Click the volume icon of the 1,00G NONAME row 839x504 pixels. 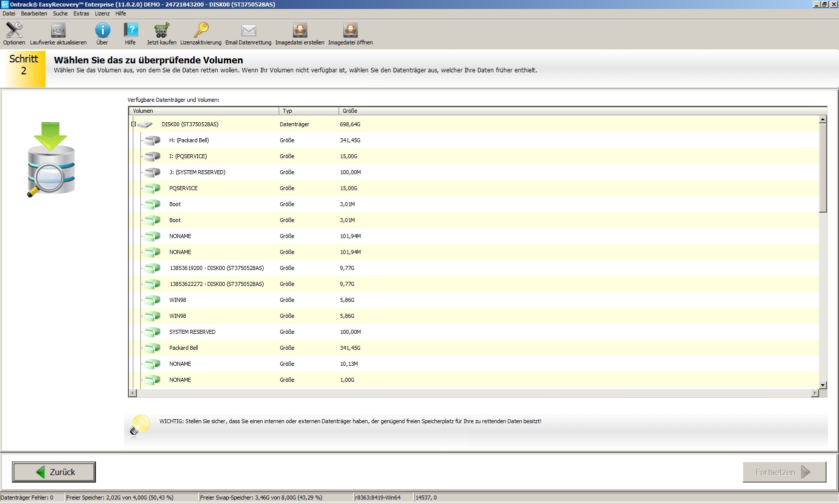[152, 380]
